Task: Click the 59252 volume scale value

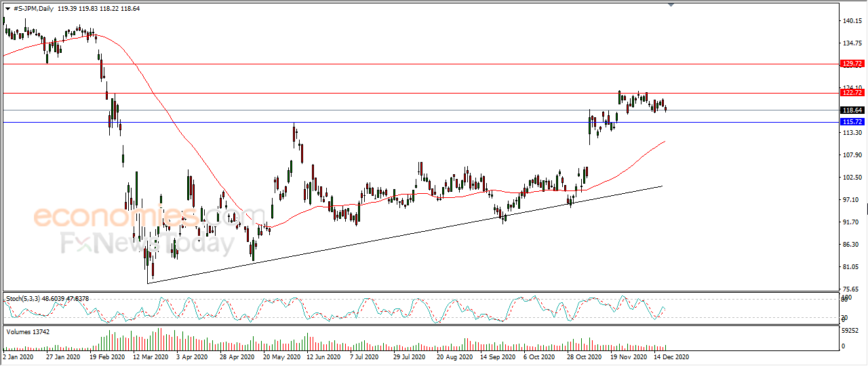Action: 852,332
